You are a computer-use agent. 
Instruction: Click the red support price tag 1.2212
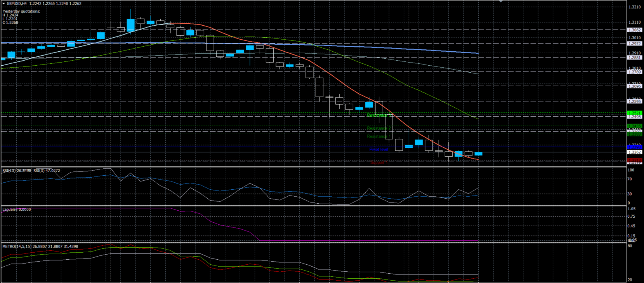pyautogui.click(x=635, y=160)
